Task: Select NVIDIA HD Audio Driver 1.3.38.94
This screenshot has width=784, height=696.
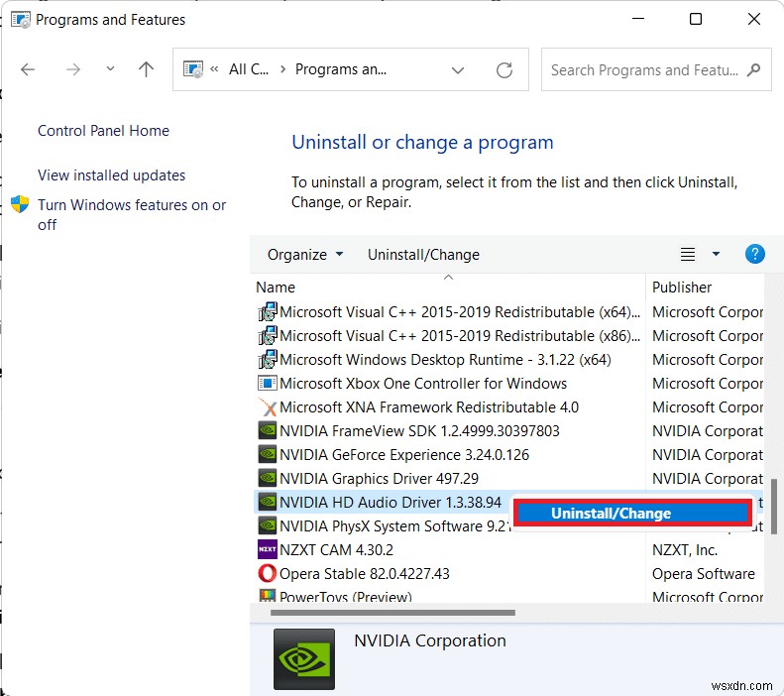Action: coord(390,503)
